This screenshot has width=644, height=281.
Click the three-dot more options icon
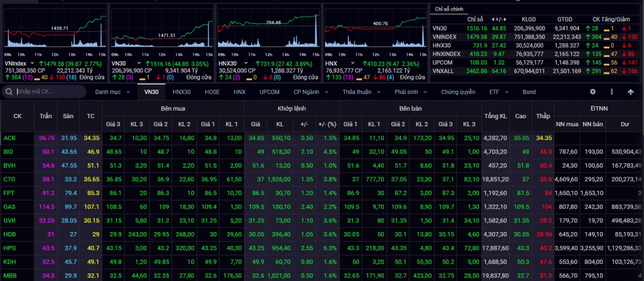pos(612,92)
